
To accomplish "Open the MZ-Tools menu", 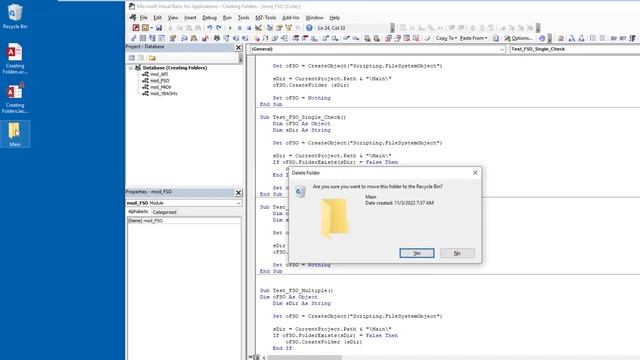I will pos(266,18).
